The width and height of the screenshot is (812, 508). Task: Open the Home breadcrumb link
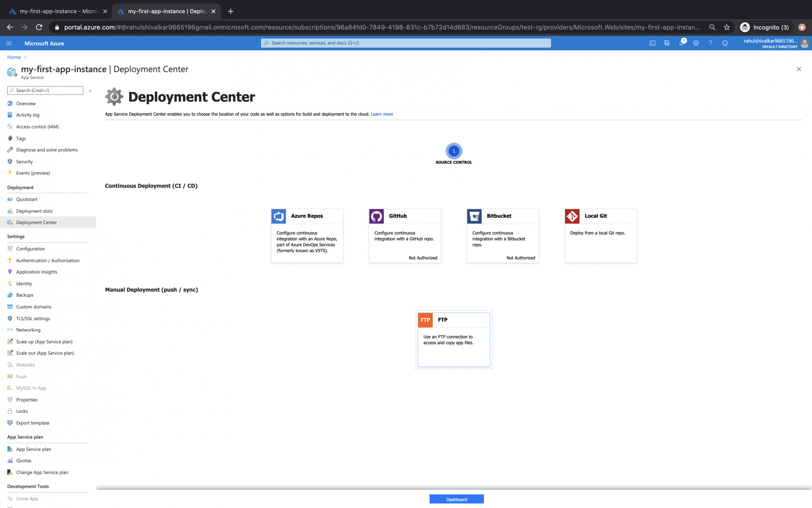point(14,57)
